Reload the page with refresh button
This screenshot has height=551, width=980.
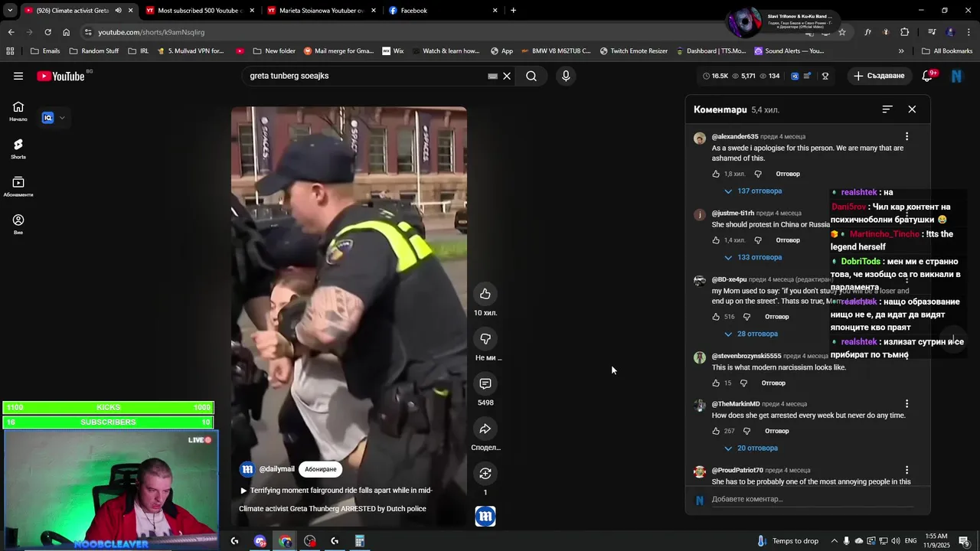click(x=48, y=32)
